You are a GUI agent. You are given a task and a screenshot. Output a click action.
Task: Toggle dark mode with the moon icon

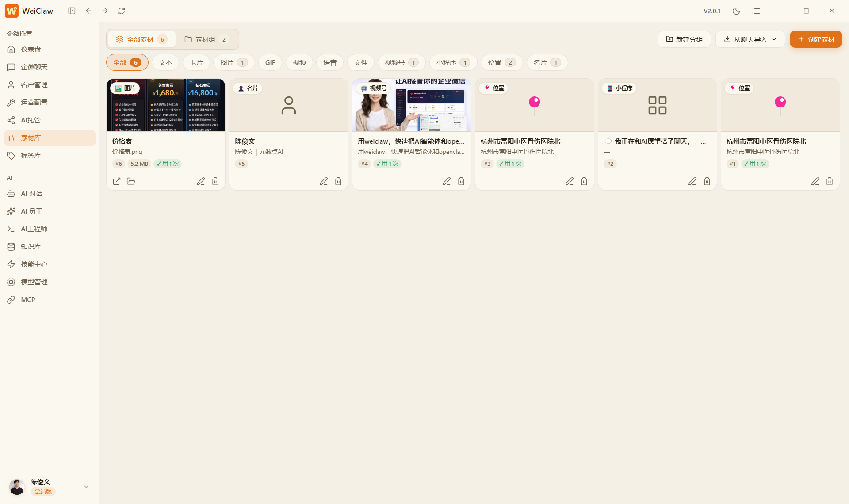click(x=736, y=11)
